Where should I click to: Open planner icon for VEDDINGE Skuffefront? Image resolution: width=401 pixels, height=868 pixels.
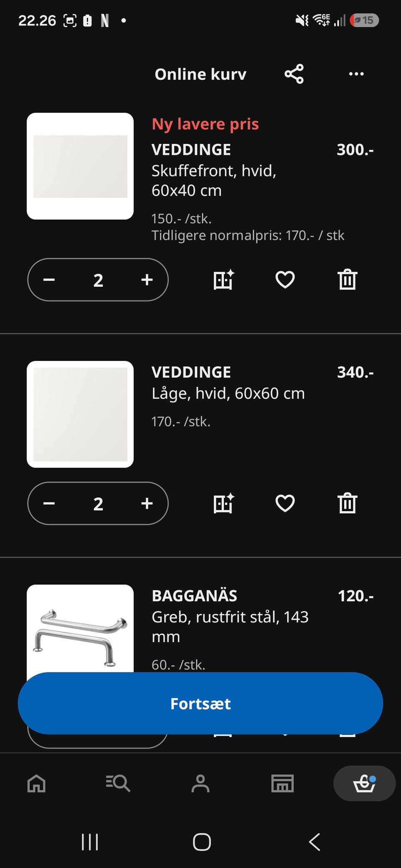pos(224,280)
